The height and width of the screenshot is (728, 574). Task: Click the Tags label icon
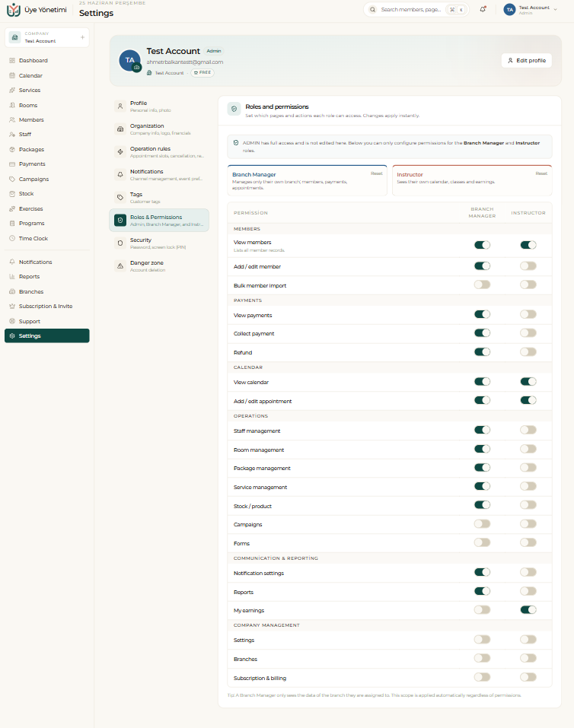tap(120, 197)
